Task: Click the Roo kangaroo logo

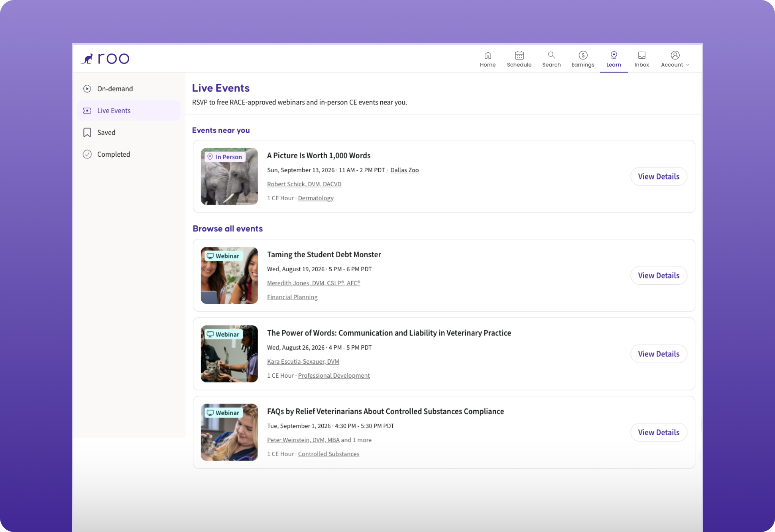Action: pyautogui.click(x=105, y=59)
